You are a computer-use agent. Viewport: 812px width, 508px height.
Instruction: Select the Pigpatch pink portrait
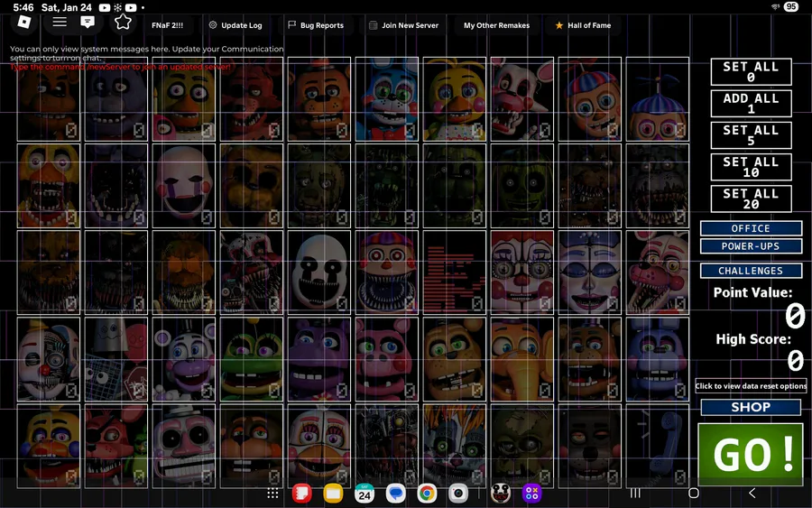(387, 359)
